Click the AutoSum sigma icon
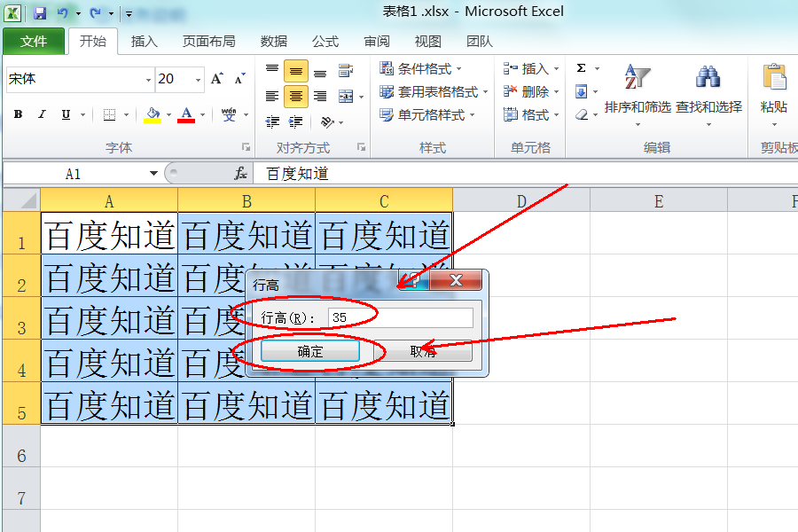This screenshot has width=798, height=532. coord(581,68)
